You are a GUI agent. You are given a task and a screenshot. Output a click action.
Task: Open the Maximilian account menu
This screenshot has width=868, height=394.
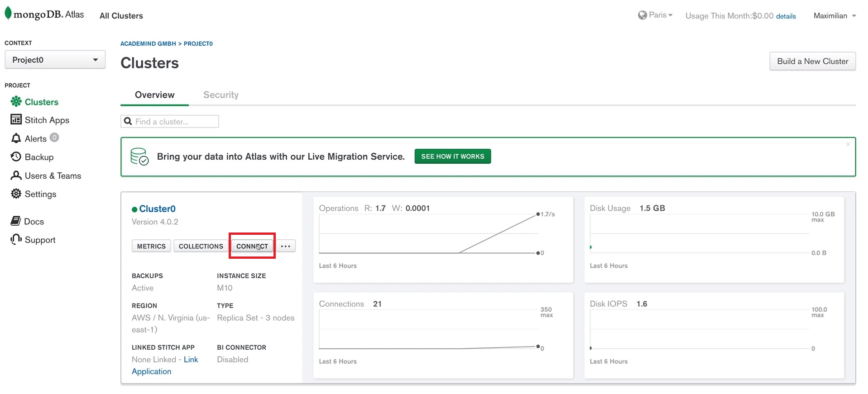point(834,15)
